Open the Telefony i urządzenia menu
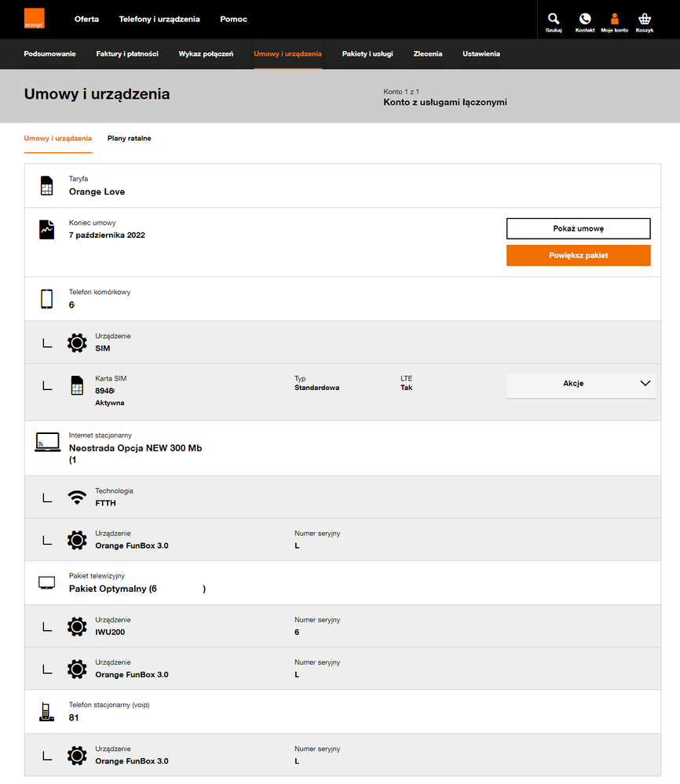This screenshot has width=680, height=784. pos(159,19)
